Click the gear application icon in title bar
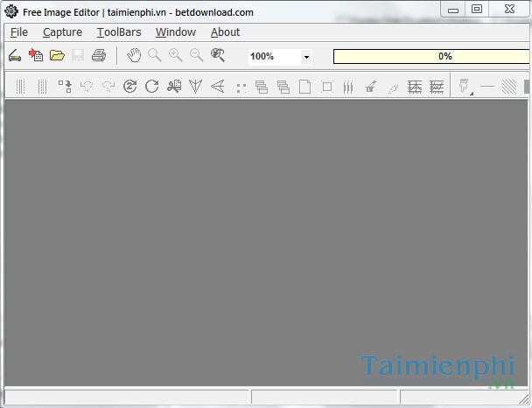Image resolution: width=532 pixels, height=408 pixels. tap(11, 12)
